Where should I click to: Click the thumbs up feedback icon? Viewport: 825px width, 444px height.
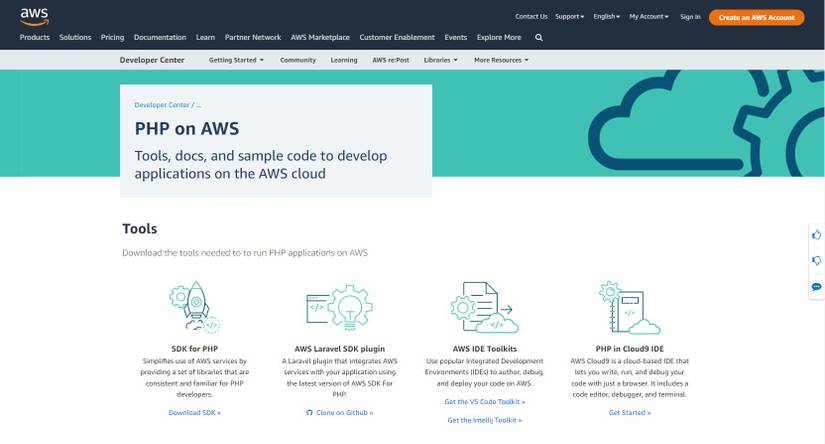[x=816, y=235]
